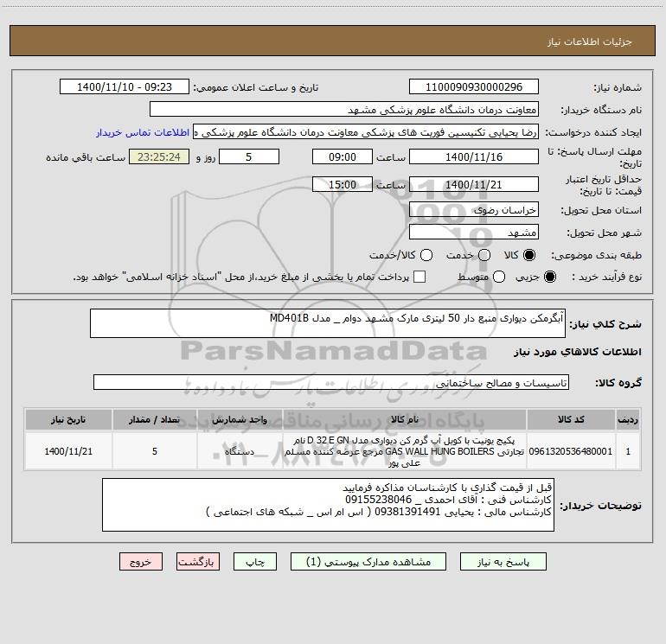Screen dimensions: 666x644
Task: Click the city field مشهد
Action: [x=474, y=232]
